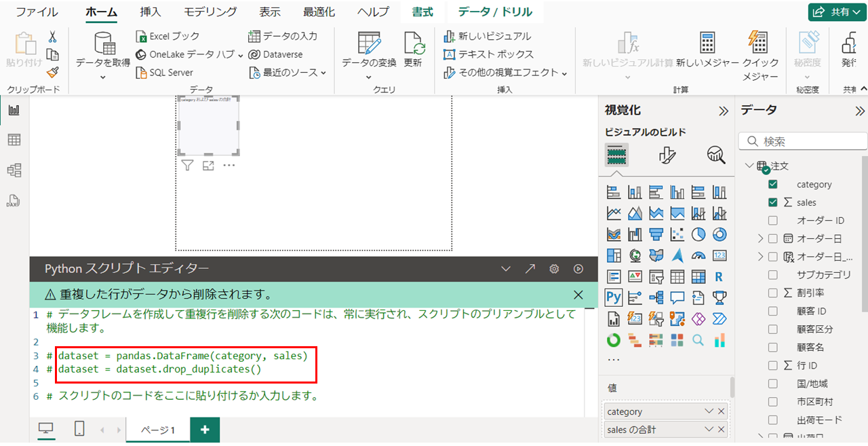Image resolution: width=868 pixels, height=446 pixels.
Task: Select the pie chart visual
Action: pyautogui.click(x=698, y=234)
